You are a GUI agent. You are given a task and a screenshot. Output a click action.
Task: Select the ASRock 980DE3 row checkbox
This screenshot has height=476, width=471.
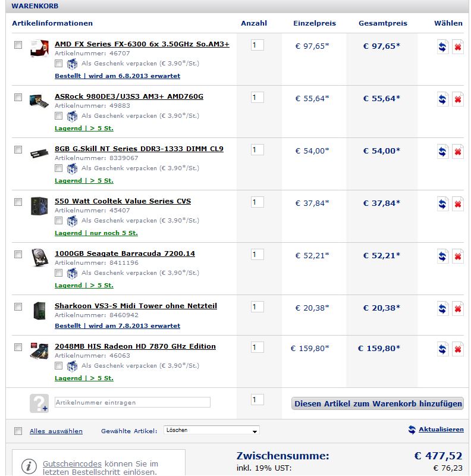coord(18,97)
